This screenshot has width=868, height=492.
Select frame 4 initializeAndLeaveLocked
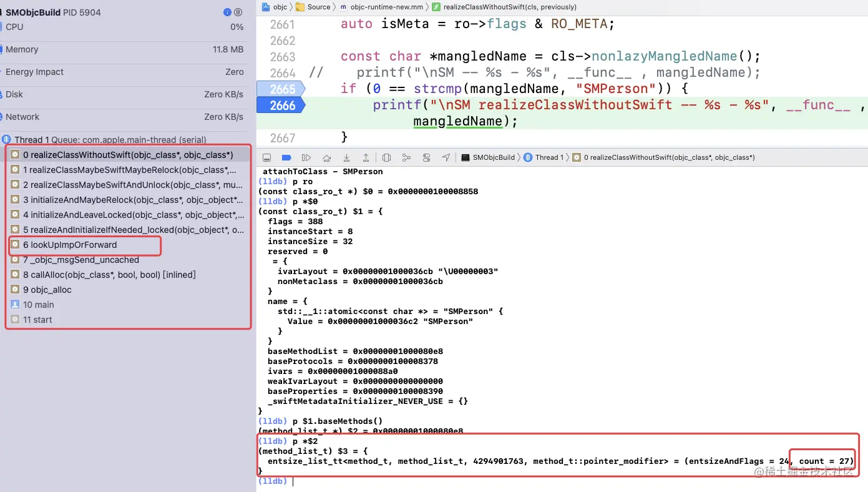coord(128,215)
